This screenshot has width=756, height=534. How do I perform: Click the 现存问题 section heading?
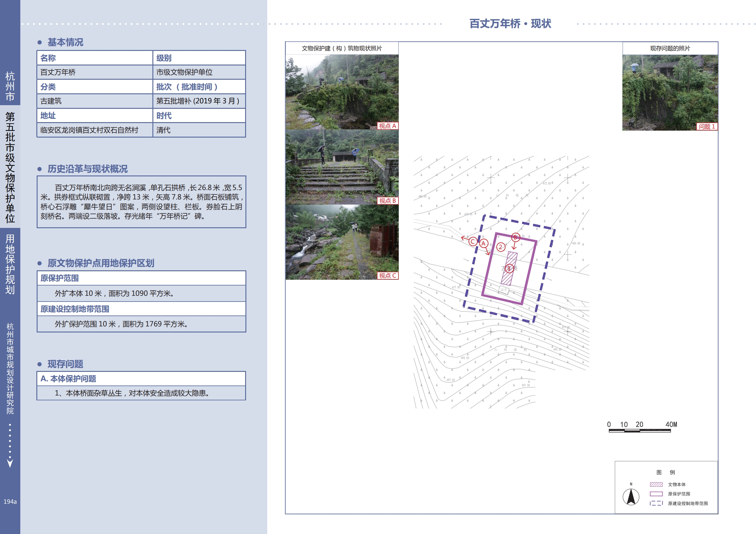point(65,364)
